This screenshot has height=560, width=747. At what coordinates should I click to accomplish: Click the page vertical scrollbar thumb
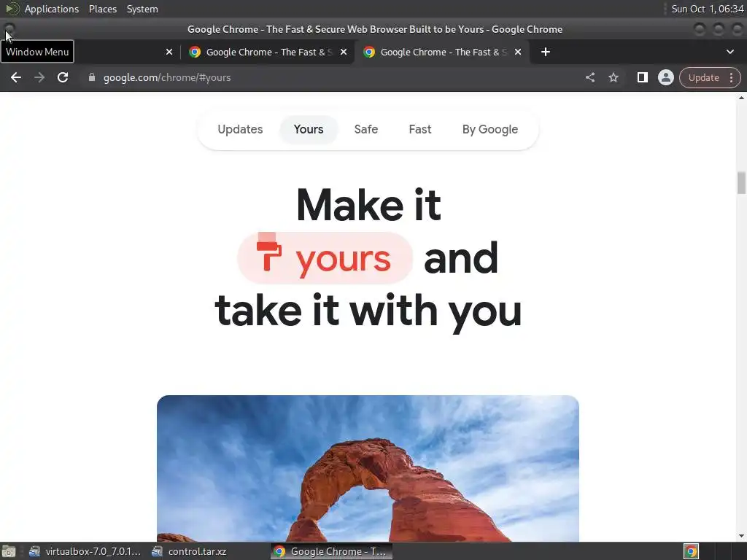pyautogui.click(x=741, y=183)
